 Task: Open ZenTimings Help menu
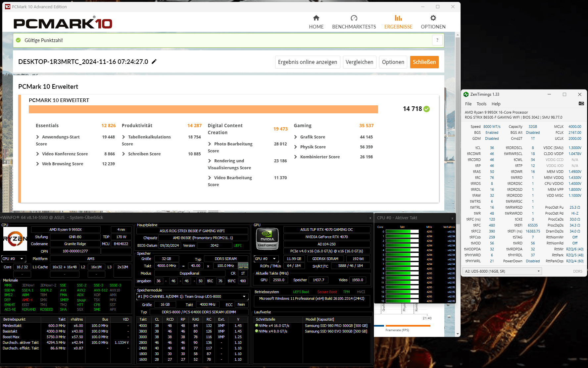click(x=496, y=104)
